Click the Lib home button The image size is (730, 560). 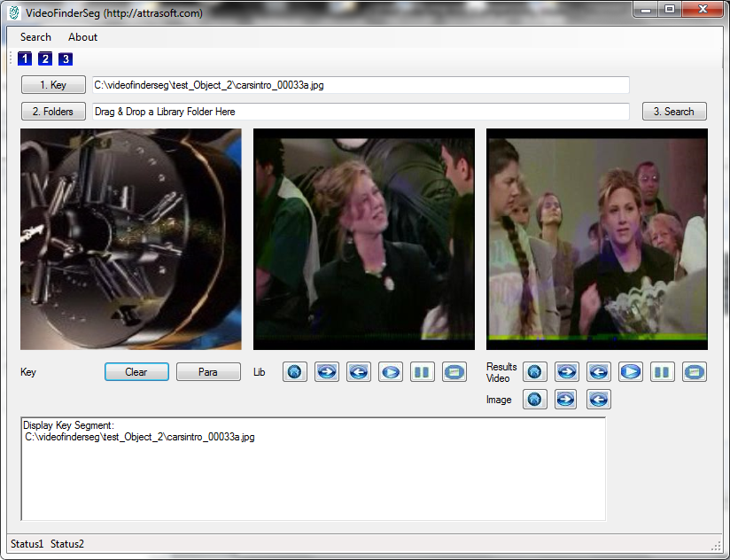[x=295, y=372]
